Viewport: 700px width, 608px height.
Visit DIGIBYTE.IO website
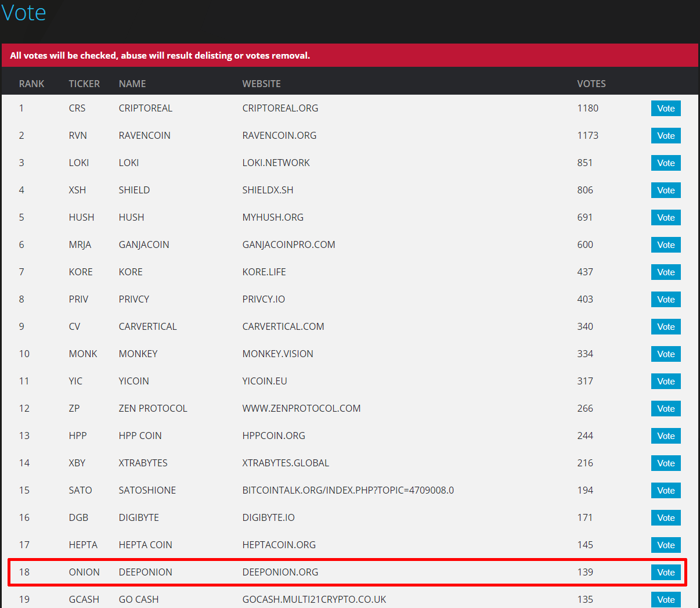[x=268, y=517]
